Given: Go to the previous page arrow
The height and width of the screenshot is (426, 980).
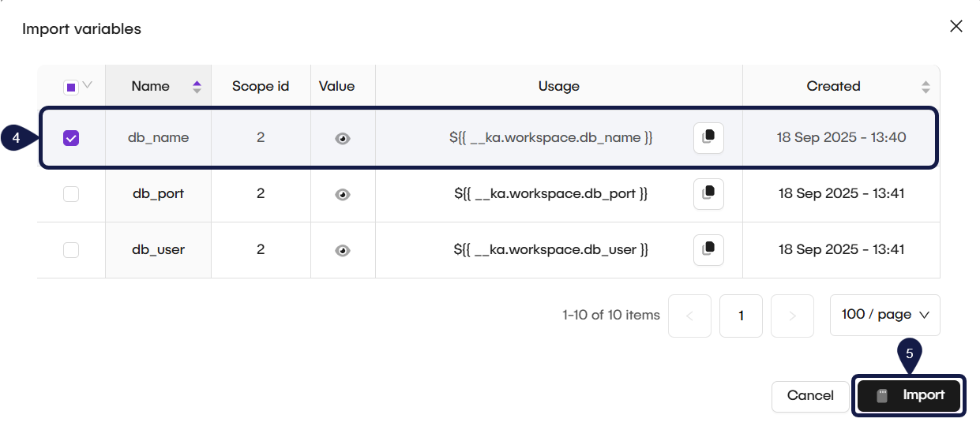Looking at the screenshot, I should point(689,316).
